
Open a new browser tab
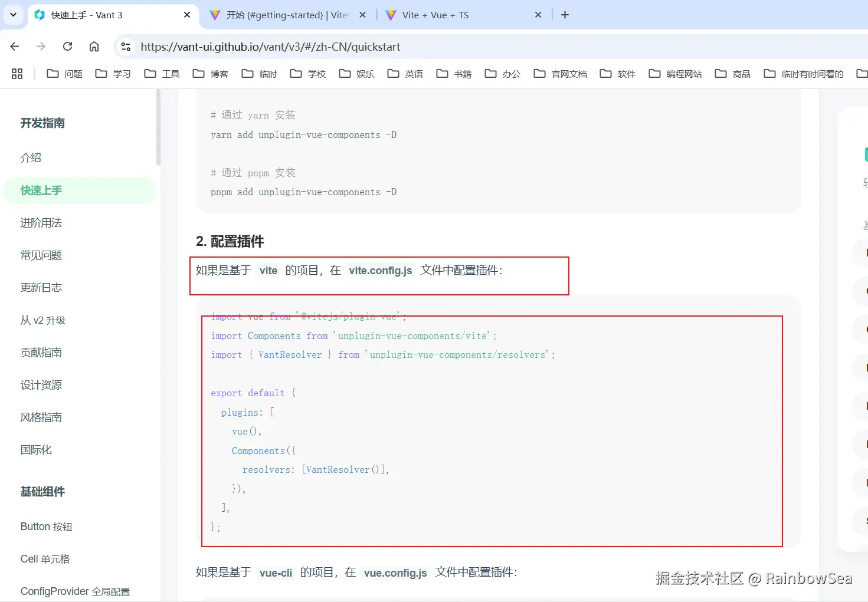(x=565, y=15)
